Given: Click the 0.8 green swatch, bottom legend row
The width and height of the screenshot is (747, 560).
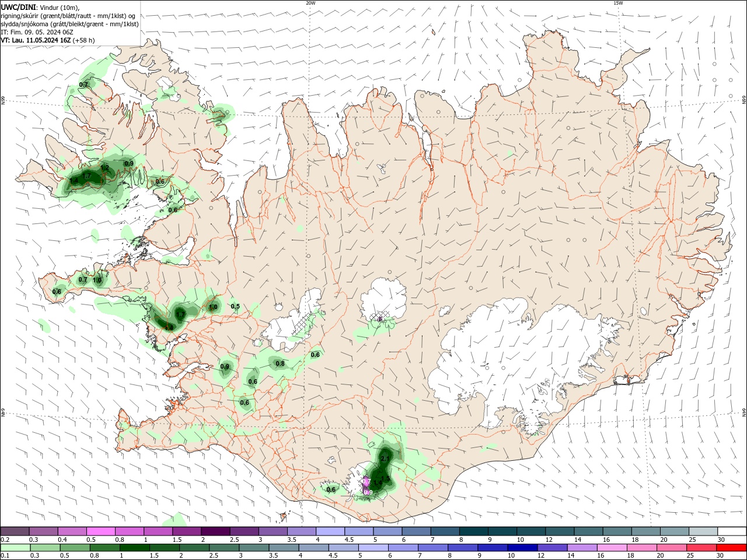Looking at the screenshot, I should (105, 548).
